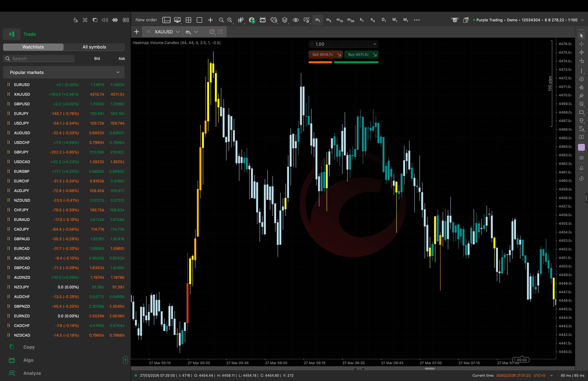This screenshot has width=588, height=381.
Task: Toggle the eye visibility icon in top toolbar
Action: (296, 20)
